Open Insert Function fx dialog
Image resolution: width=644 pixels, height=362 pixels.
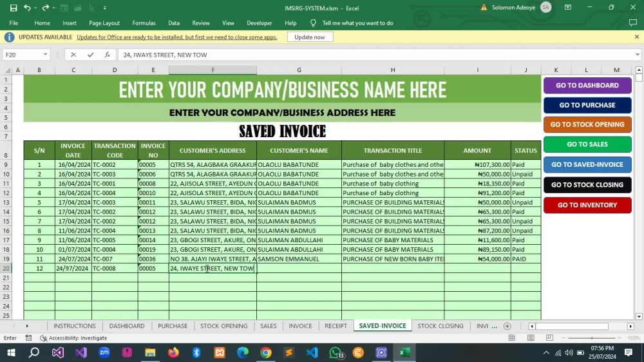click(x=107, y=55)
